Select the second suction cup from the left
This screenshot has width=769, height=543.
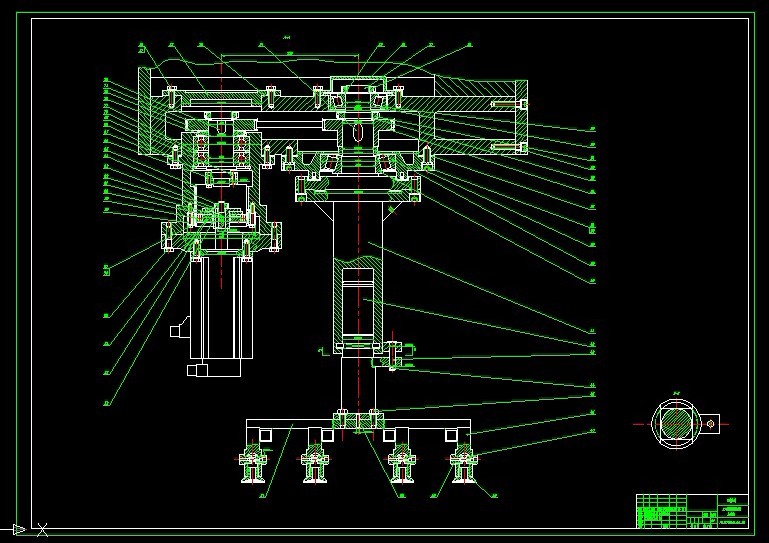coord(314,462)
